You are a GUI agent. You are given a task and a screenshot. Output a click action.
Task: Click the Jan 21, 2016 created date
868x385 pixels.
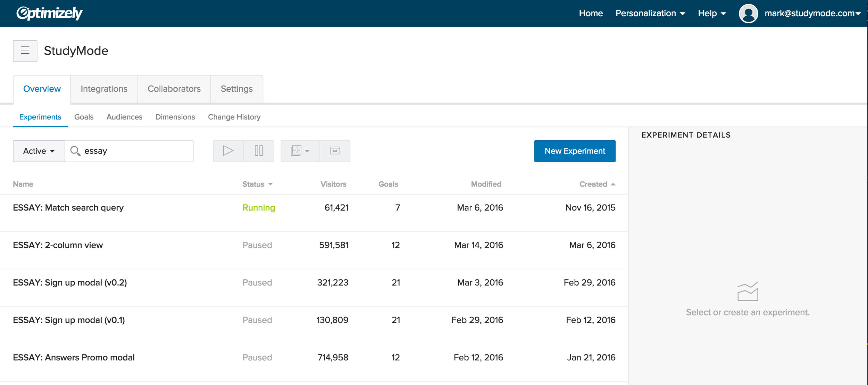click(x=591, y=358)
